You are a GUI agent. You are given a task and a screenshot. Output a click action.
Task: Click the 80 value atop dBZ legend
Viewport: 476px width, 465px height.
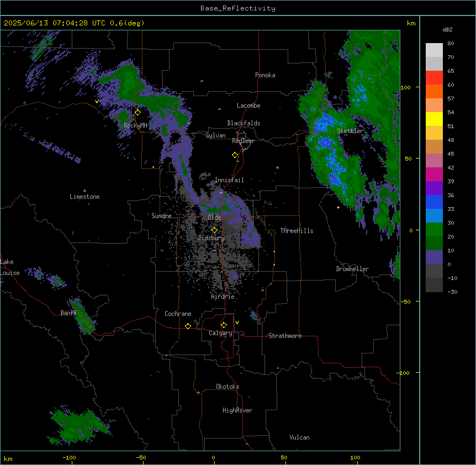click(451, 44)
